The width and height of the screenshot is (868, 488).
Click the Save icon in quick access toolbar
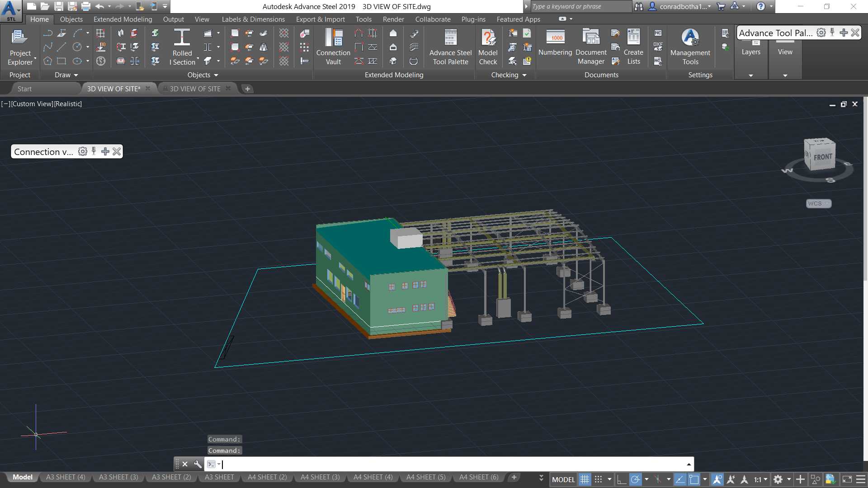coord(58,6)
